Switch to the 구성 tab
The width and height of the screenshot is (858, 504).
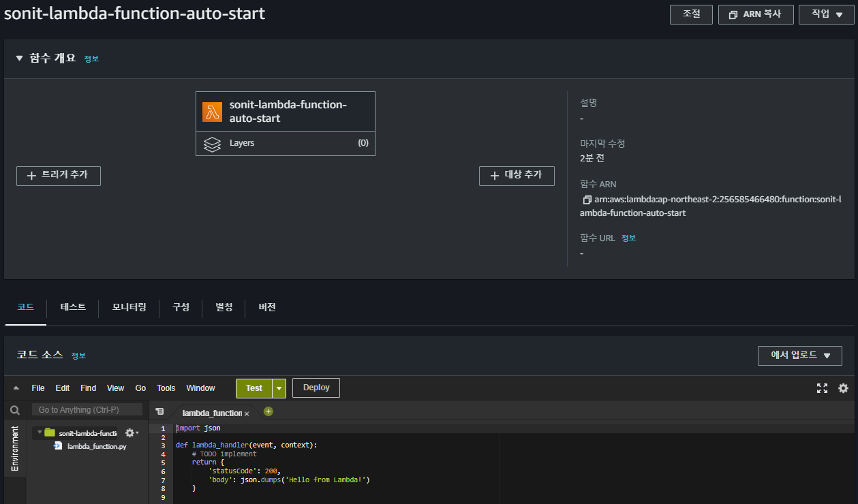(181, 307)
